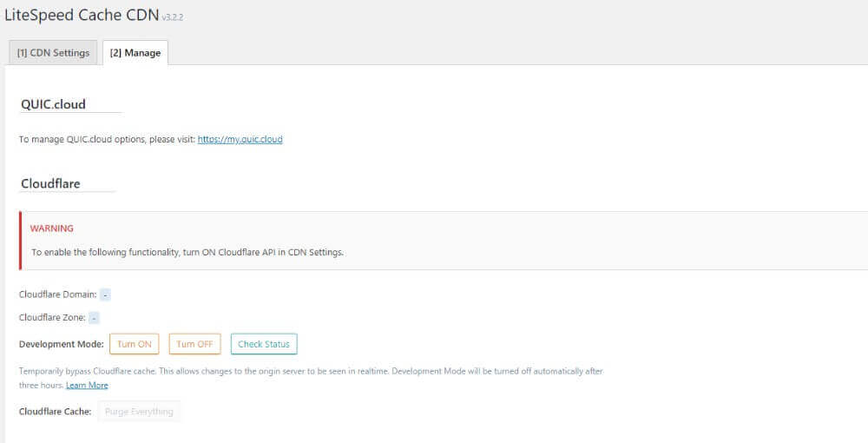The width and height of the screenshot is (868, 443).
Task: Switch to the [1] CDN Settings tab
Action: 53,53
